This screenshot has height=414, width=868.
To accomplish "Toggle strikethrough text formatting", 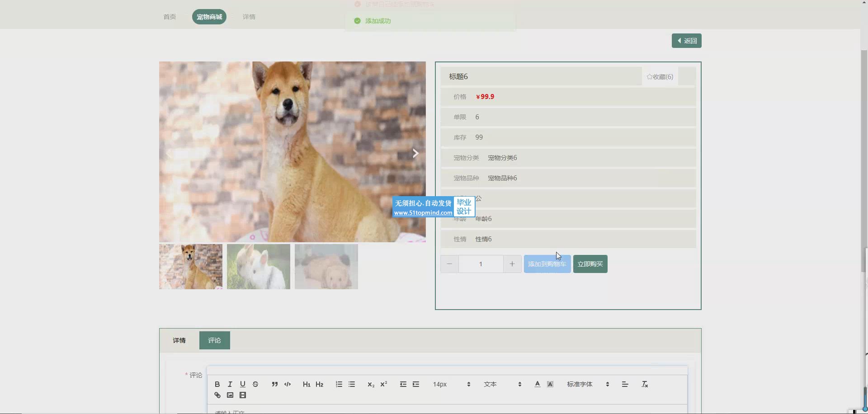I will coord(255,384).
